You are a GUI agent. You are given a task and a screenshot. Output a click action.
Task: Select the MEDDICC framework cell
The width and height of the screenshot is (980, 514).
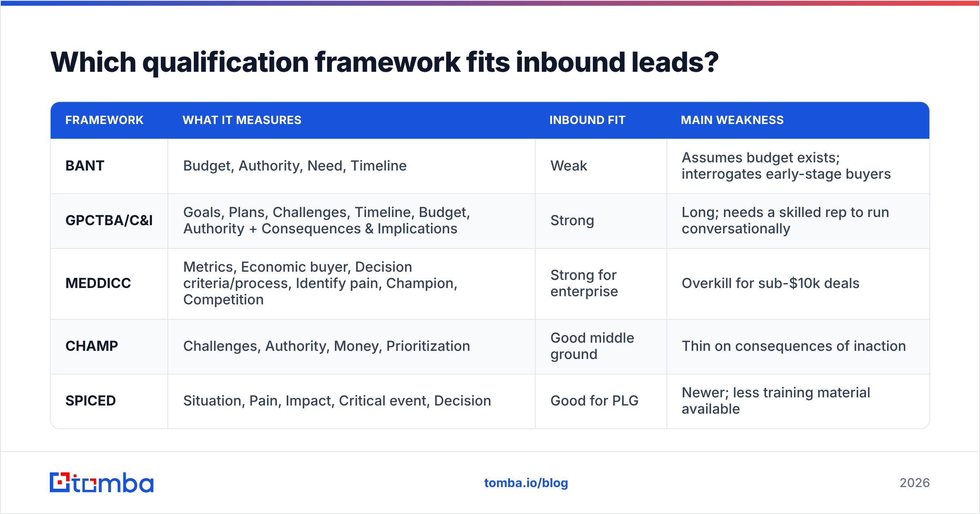[109, 284]
